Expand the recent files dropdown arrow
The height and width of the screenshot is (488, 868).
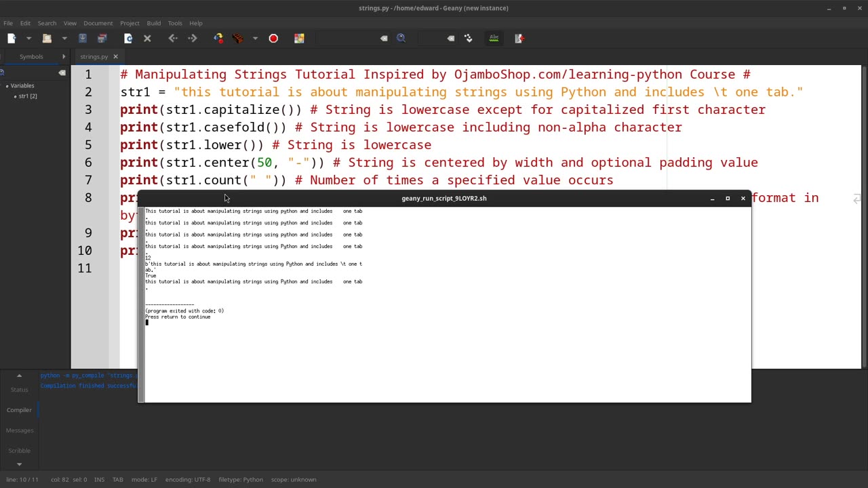point(64,39)
